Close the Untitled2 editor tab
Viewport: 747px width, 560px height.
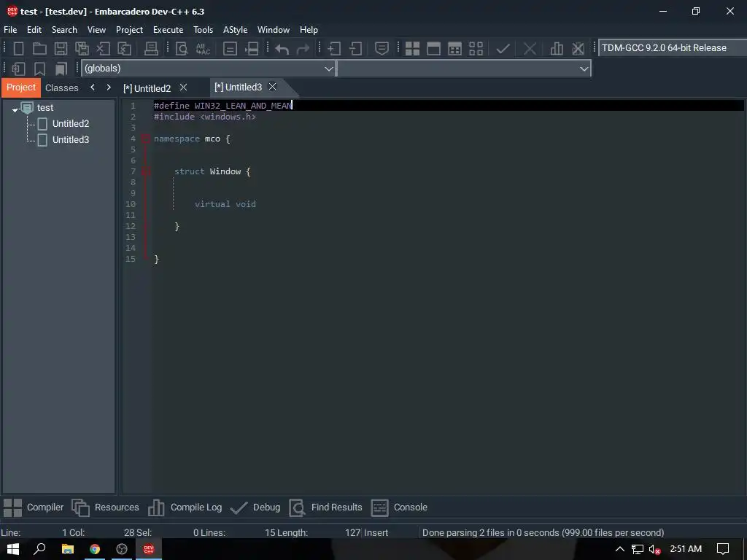point(183,87)
